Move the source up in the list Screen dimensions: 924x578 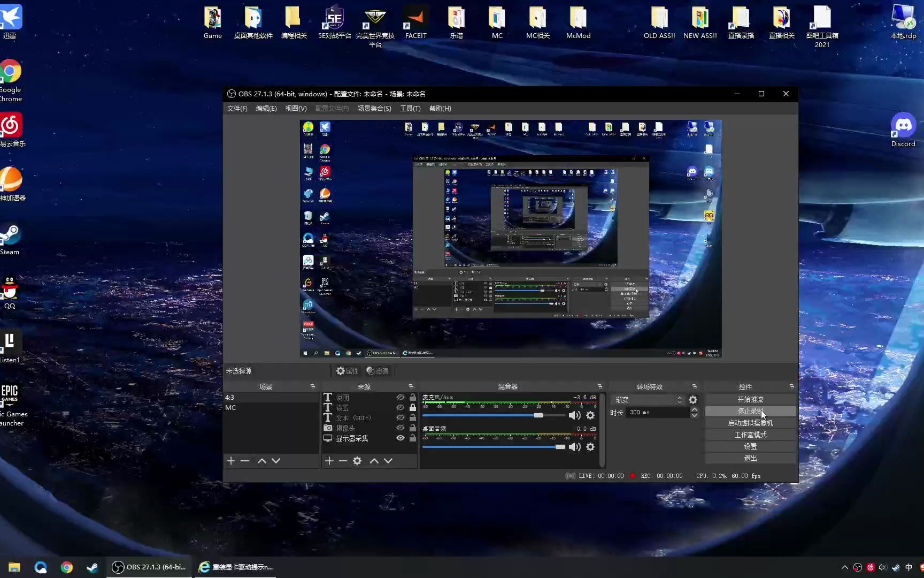click(374, 461)
